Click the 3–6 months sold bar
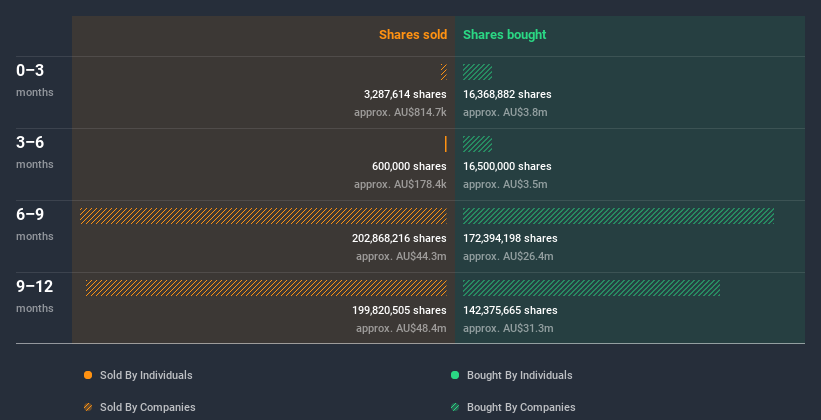Image resolution: width=821 pixels, height=420 pixels. click(446, 144)
